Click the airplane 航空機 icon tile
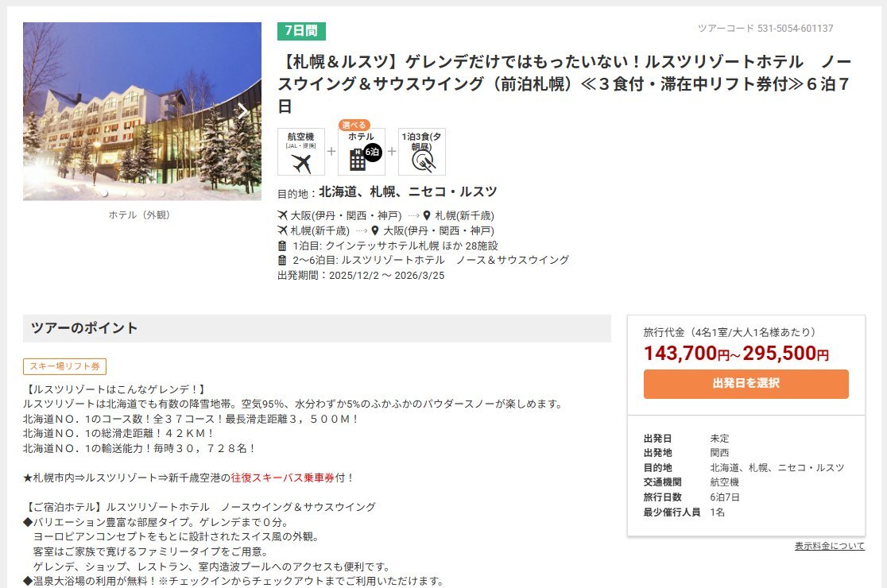The width and height of the screenshot is (887, 588). [301, 152]
